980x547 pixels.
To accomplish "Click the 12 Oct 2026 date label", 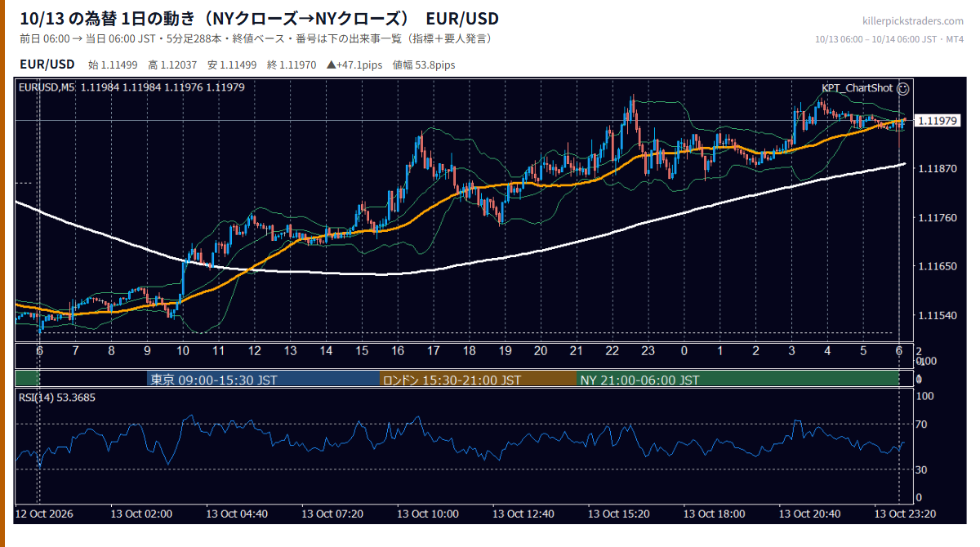I will 43,514.
